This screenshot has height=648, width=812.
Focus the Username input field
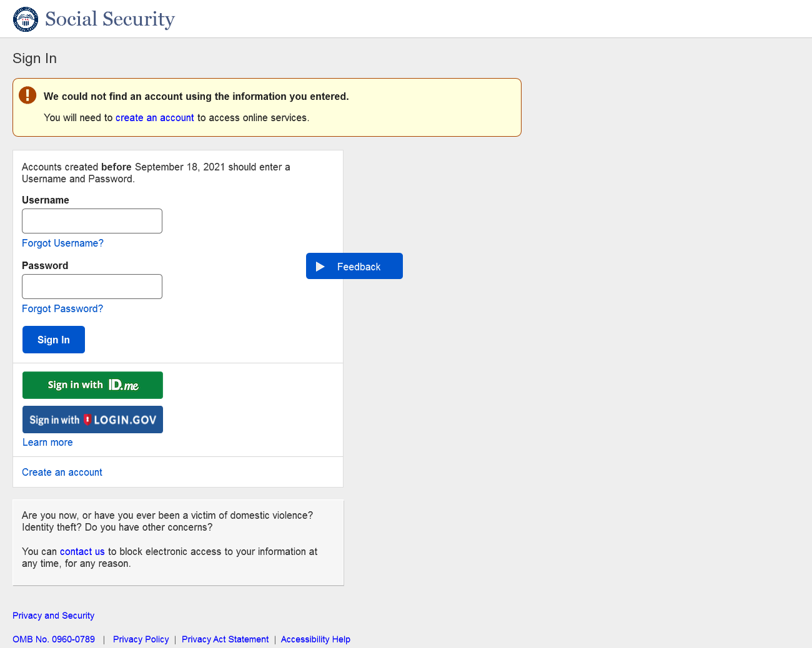92,221
